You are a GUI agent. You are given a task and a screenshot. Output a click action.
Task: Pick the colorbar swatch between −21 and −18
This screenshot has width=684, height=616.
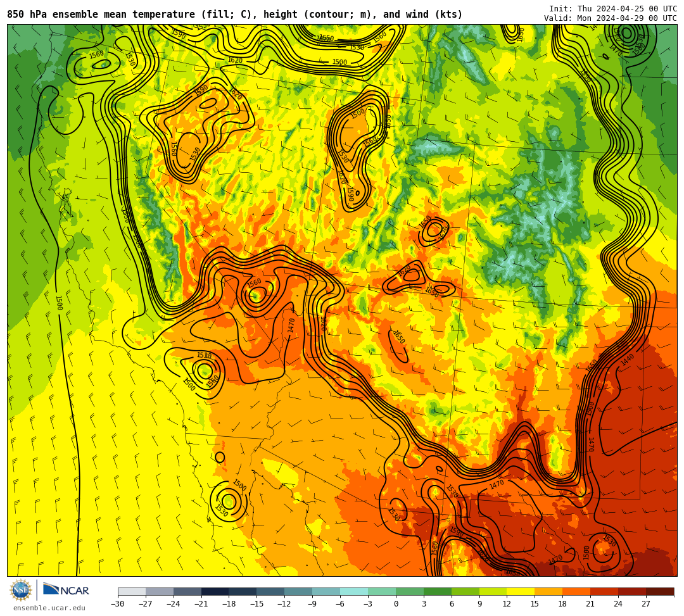[x=215, y=591]
